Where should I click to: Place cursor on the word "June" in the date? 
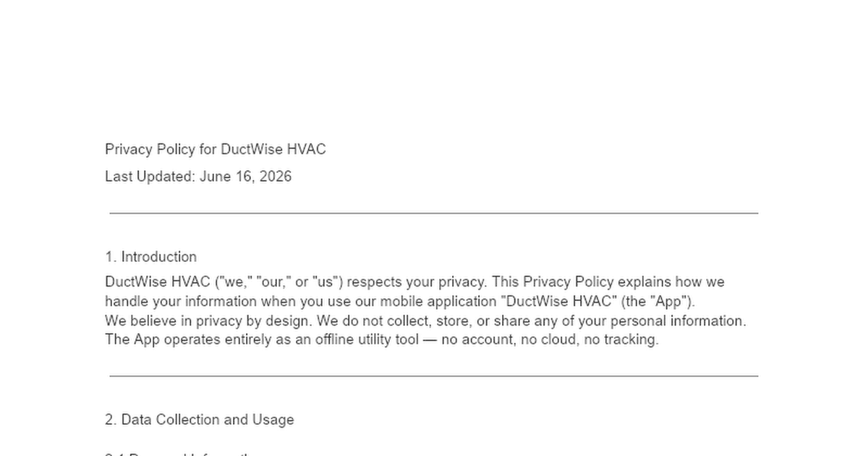point(215,176)
